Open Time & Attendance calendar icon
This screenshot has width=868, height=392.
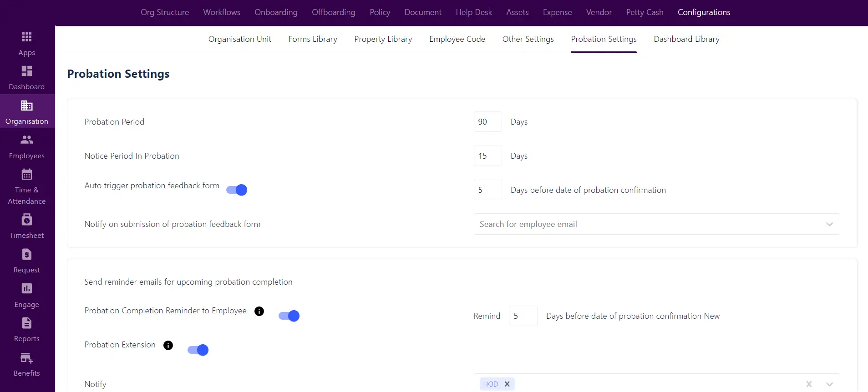[27, 174]
